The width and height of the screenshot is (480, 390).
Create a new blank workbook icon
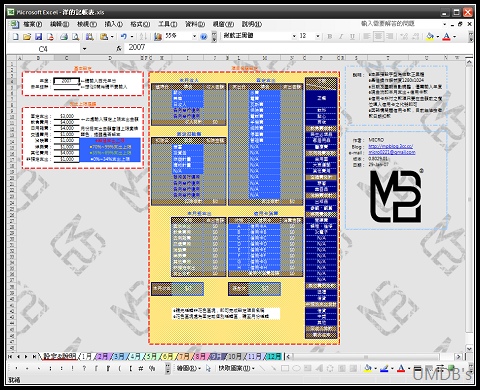coord(15,36)
